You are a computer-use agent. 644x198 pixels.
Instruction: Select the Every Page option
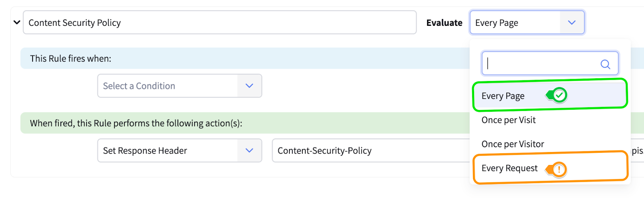click(503, 96)
